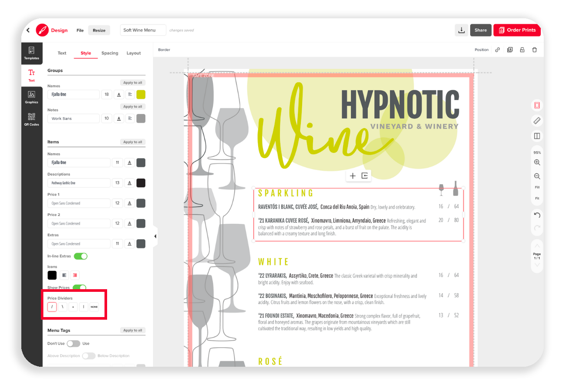Duplicate the selected section with the copy icon
Screen dimensions: 566x392
(510, 50)
